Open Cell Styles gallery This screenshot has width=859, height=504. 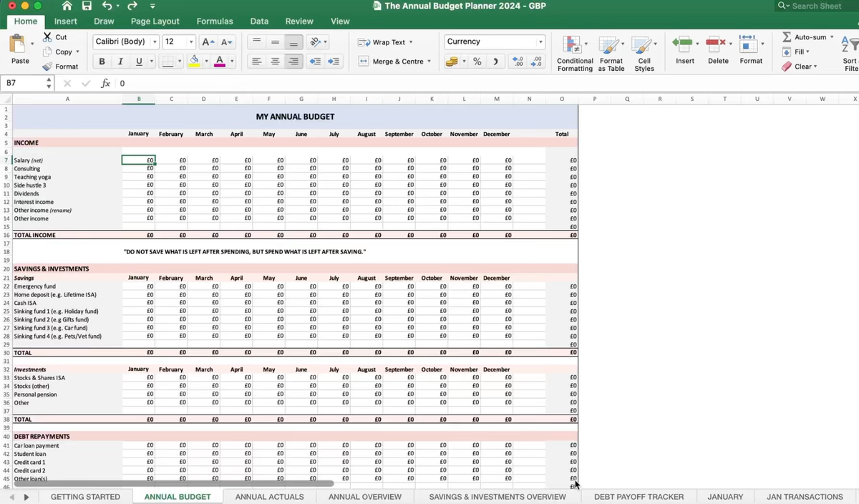(644, 54)
